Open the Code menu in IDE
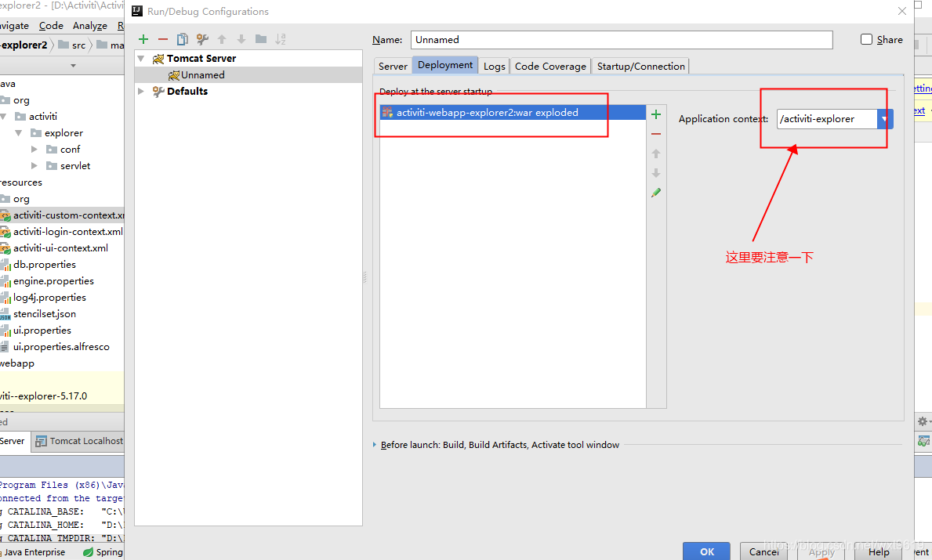Screen dimensions: 932x560 coord(51,26)
